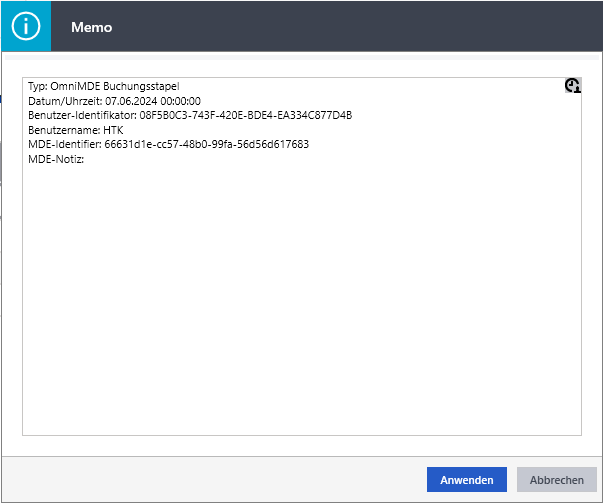Click the 'MDE-Identifier:' label

[x=65, y=144]
